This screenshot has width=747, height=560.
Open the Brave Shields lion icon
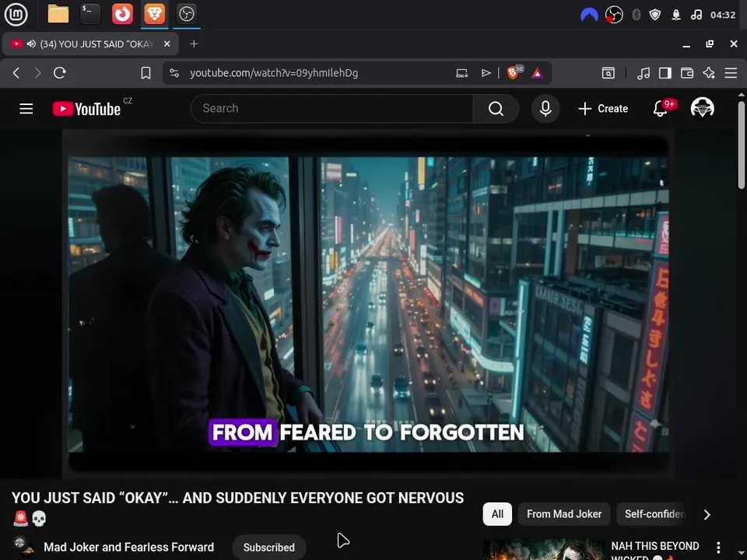(x=514, y=72)
